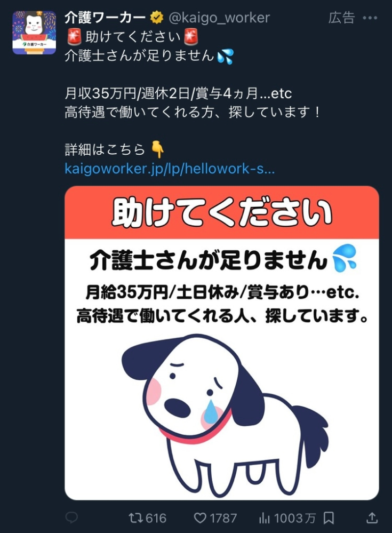
Task: Open the kaigoworker.jp link
Action: pos(170,169)
